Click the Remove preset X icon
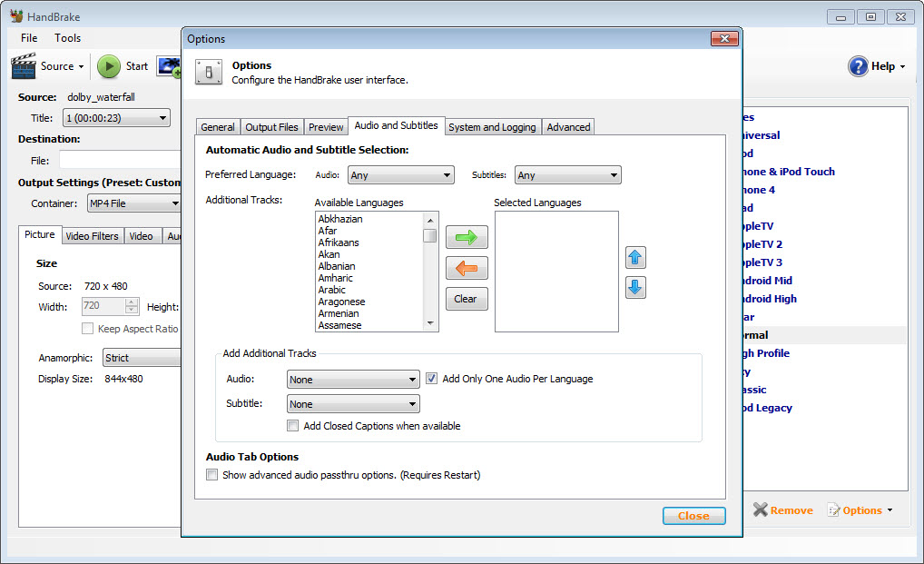The image size is (924, 564). [761, 510]
